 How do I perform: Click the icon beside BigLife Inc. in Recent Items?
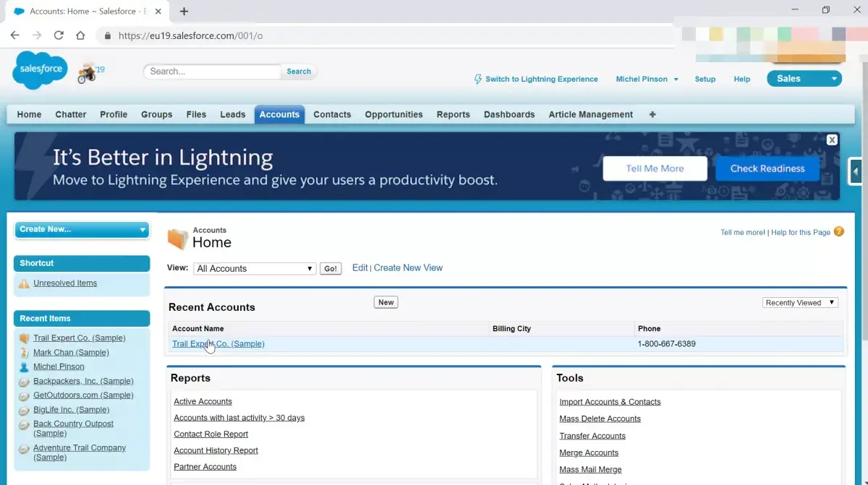click(x=25, y=410)
